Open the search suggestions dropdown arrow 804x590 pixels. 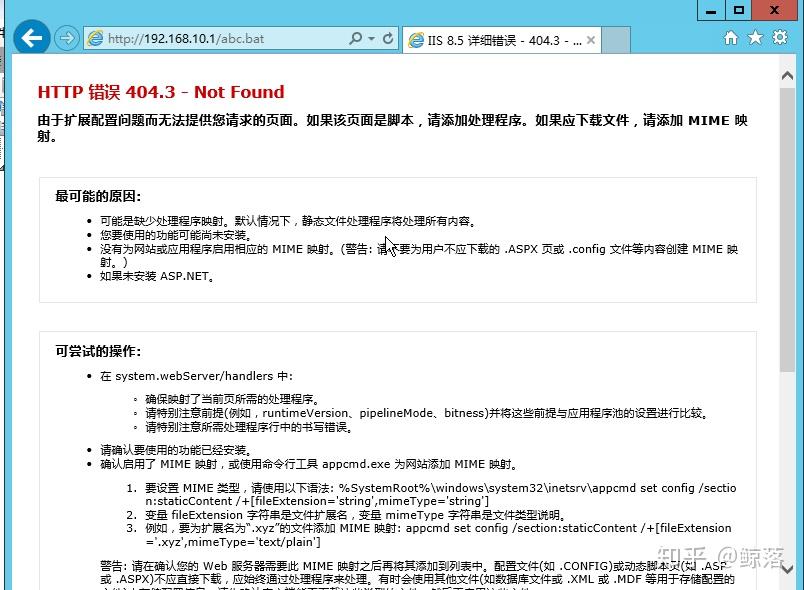(x=371, y=39)
